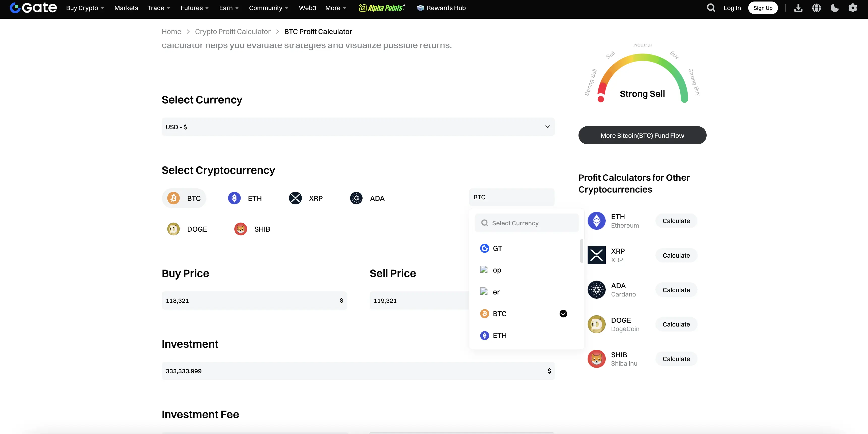Select the XRP icon in quick picks
Image resolution: width=868 pixels, height=434 pixels.
(x=295, y=198)
